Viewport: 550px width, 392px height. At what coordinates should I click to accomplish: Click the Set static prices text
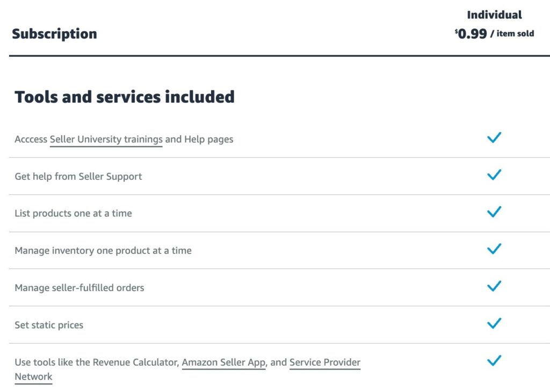coord(49,325)
